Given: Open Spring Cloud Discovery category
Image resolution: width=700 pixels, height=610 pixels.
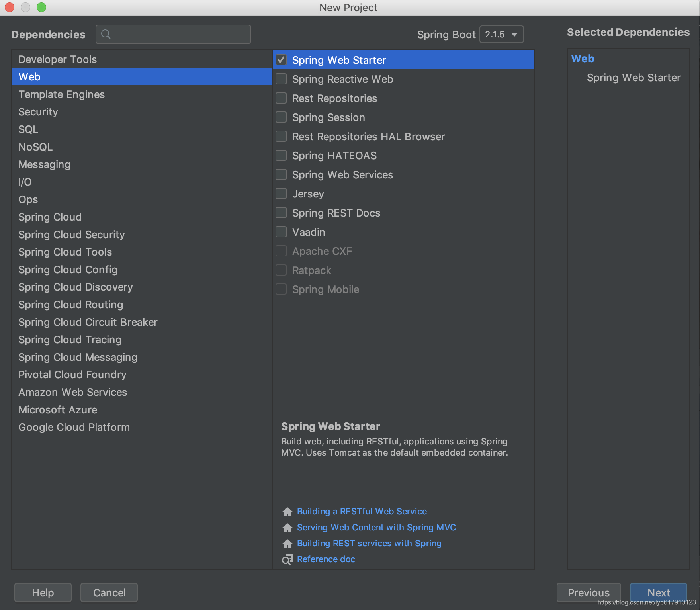Looking at the screenshot, I should pyautogui.click(x=142, y=287).
